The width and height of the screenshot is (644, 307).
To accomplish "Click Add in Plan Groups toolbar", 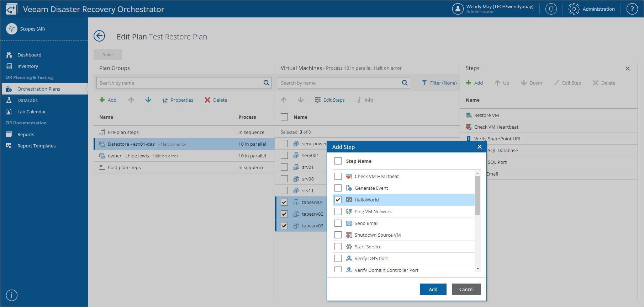I will pyautogui.click(x=108, y=100).
